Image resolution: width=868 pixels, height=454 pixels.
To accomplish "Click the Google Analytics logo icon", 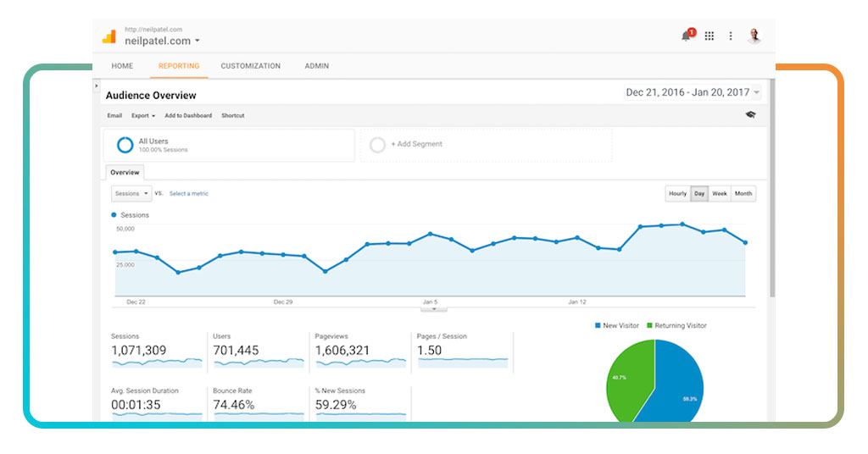I will click(108, 36).
